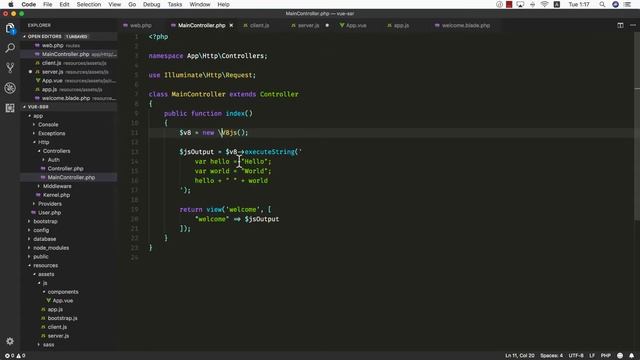
Task: Open the editor's more actions menu
Action: coord(633,25)
